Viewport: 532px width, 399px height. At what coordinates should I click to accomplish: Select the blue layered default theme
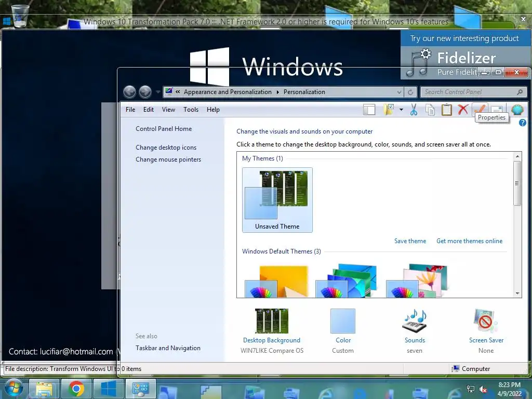tap(346, 281)
